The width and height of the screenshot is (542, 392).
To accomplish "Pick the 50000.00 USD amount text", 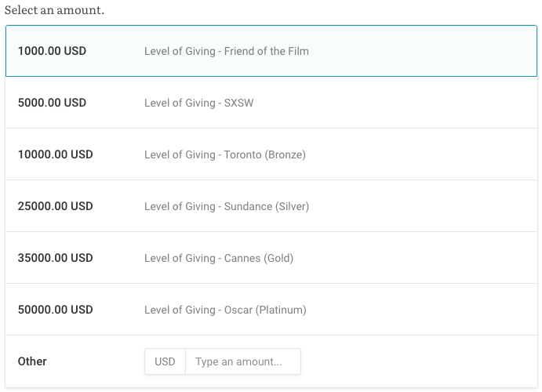I will (55, 310).
